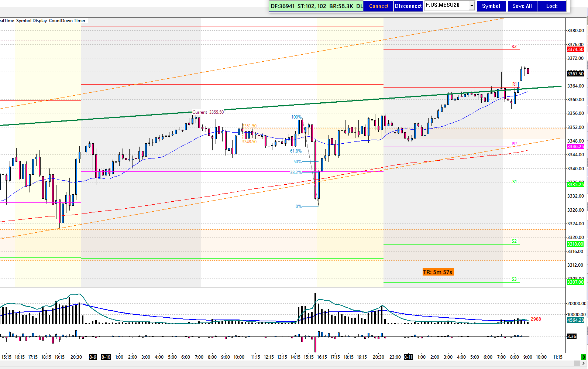588x369 pixels.
Task: Click the 8-10 date marker
Action: (106, 357)
